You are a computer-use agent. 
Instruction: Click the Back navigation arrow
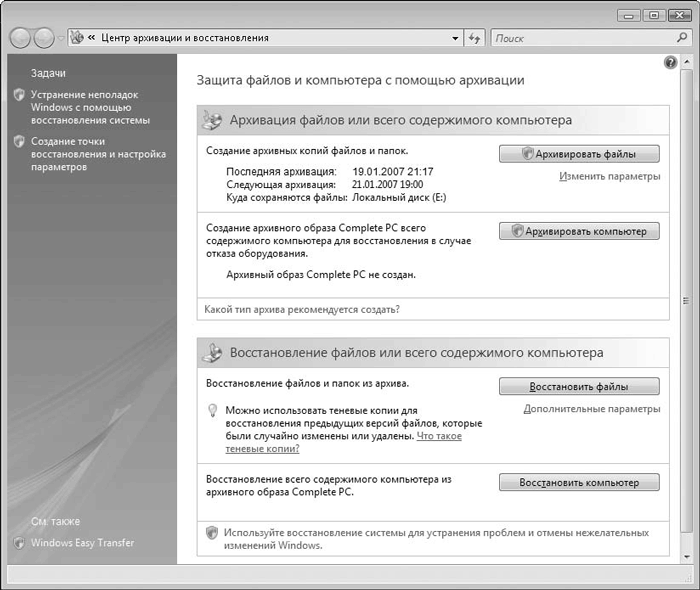22,38
